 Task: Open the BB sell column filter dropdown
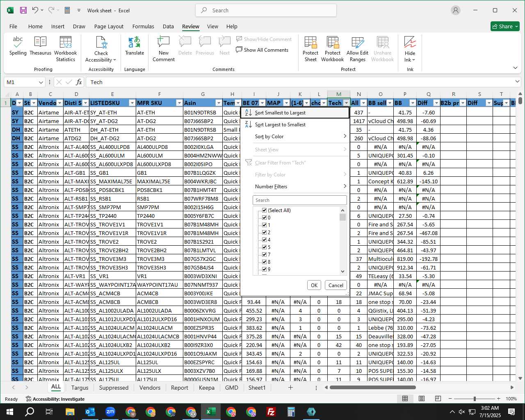pos(390,103)
